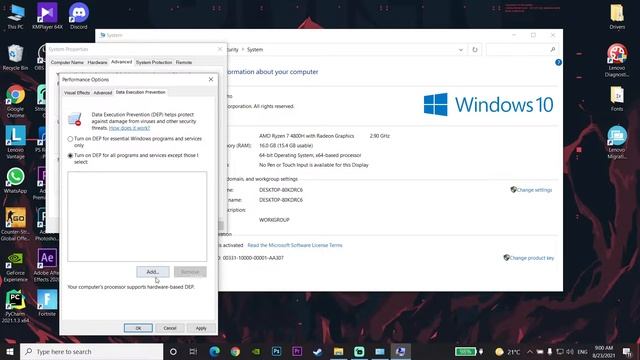The image size is (640, 360).
Task: Launch Chrome from taskbar
Action: click(x=235, y=351)
